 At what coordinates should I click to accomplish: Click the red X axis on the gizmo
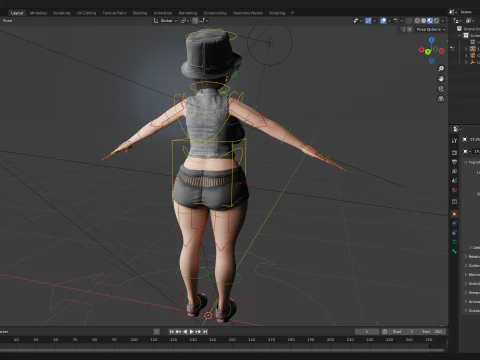tap(422, 50)
